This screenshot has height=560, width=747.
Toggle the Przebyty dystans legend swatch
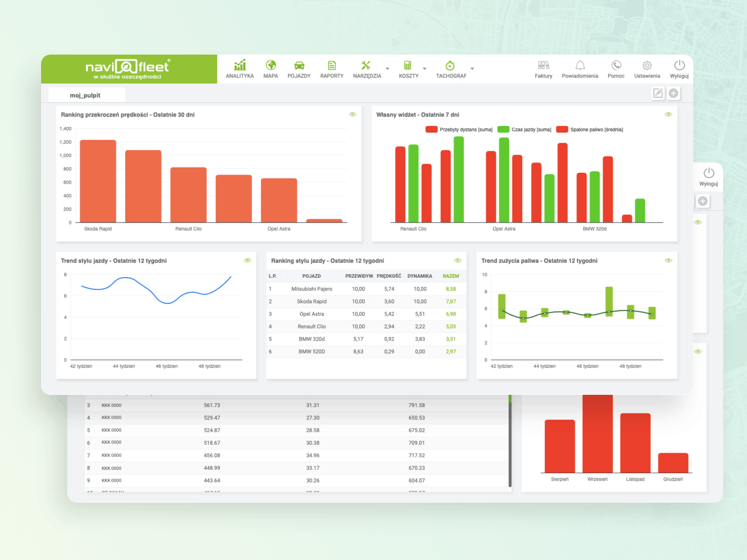(x=431, y=129)
